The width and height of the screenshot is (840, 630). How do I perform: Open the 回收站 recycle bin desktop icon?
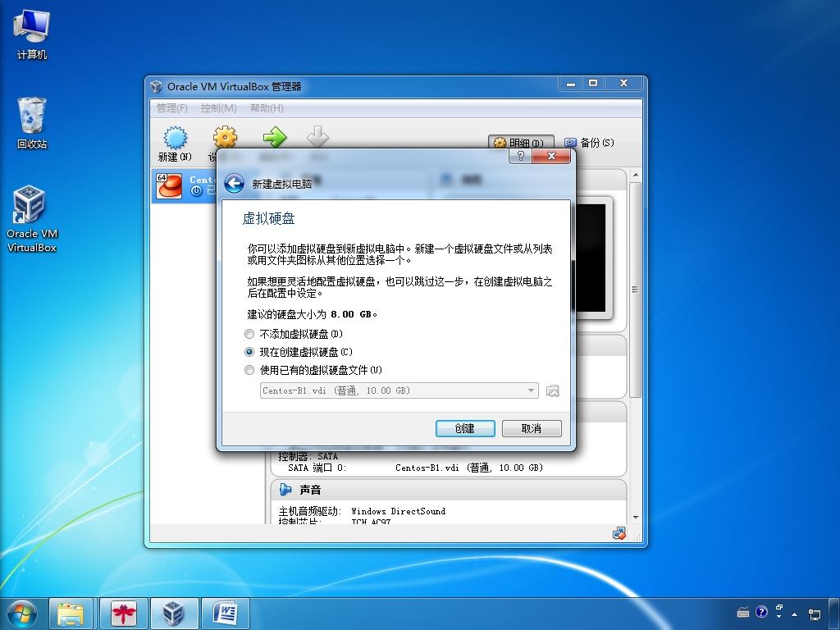click(32, 123)
